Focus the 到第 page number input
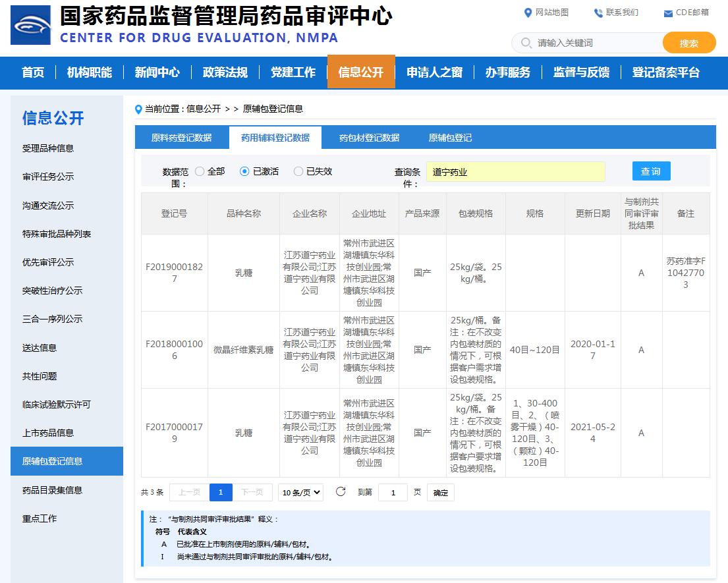The image size is (728, 583). pos(393,493)
